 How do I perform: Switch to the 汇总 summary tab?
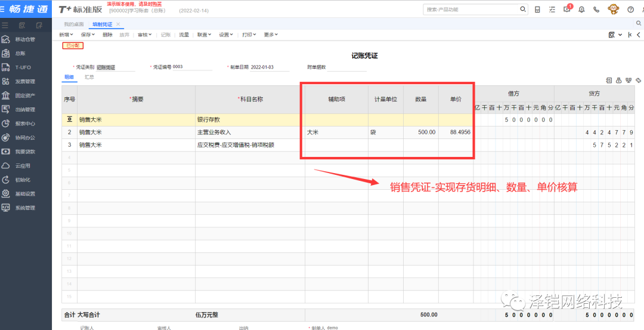(x=89, y=77)
